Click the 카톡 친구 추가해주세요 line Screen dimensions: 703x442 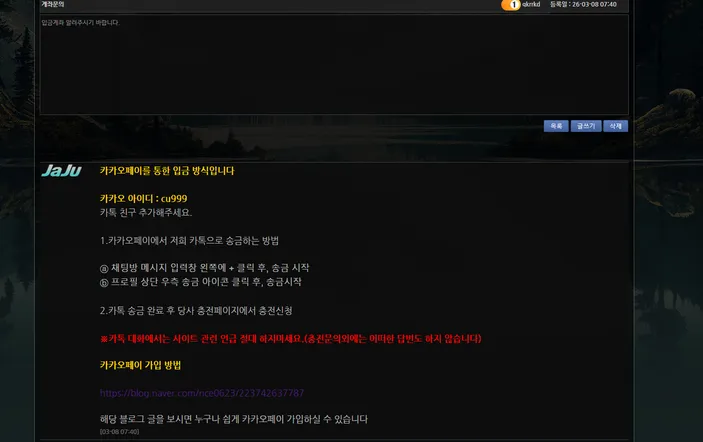(x=146, y=212)
